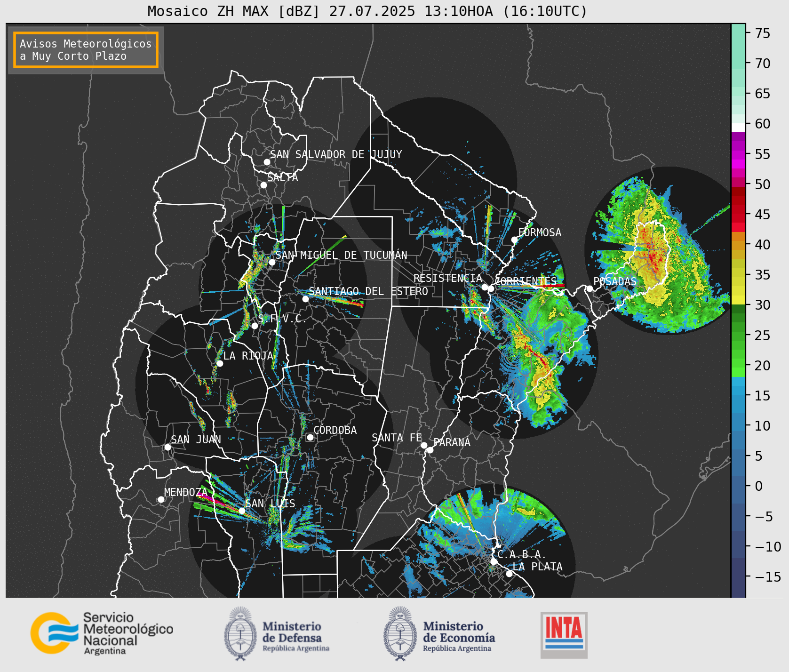The height and width of the screenshot is (672, 789).
Task: Click the Resistencia city dot
Action: [x=485, y=287]
